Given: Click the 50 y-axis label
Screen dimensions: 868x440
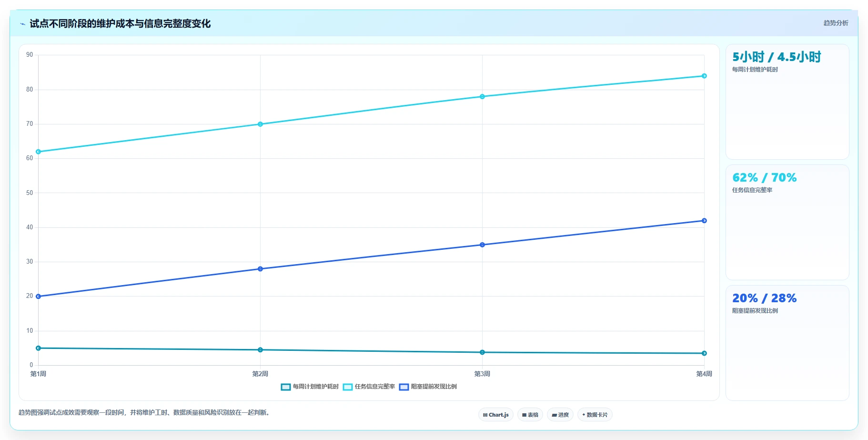Looking at the screenshot, I should click(30, 193).
